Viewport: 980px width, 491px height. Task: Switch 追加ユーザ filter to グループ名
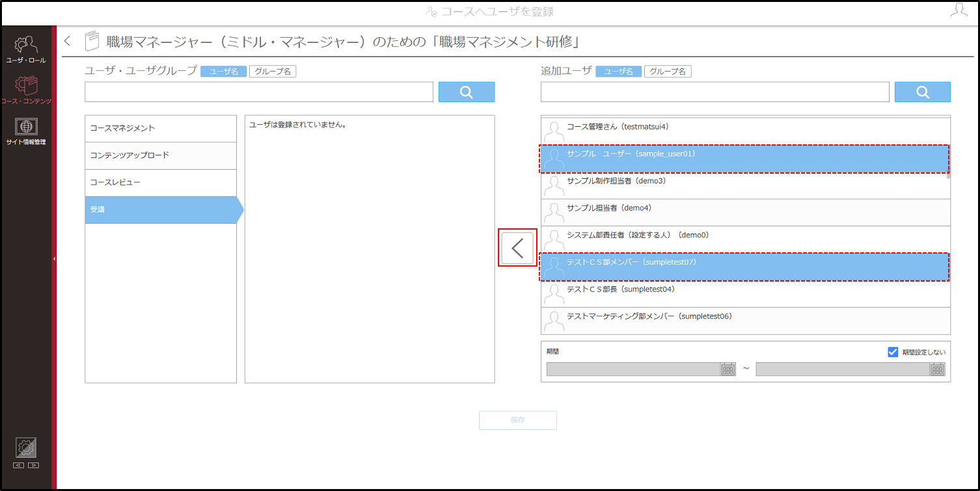pos(668,72)
